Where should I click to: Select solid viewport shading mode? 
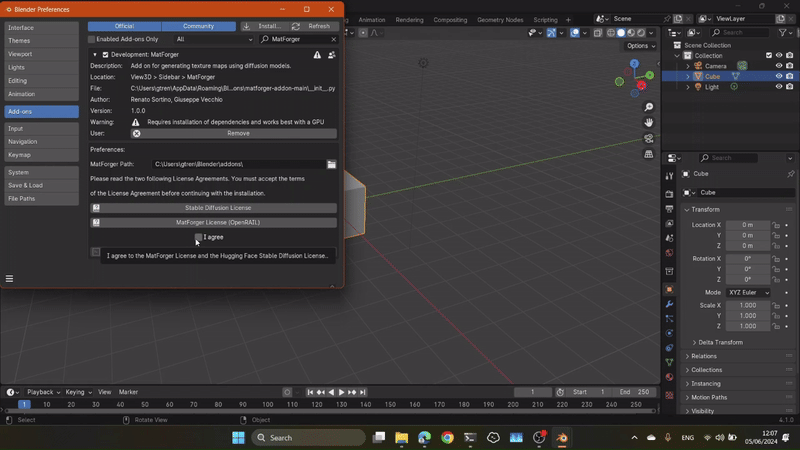[621, 33]
